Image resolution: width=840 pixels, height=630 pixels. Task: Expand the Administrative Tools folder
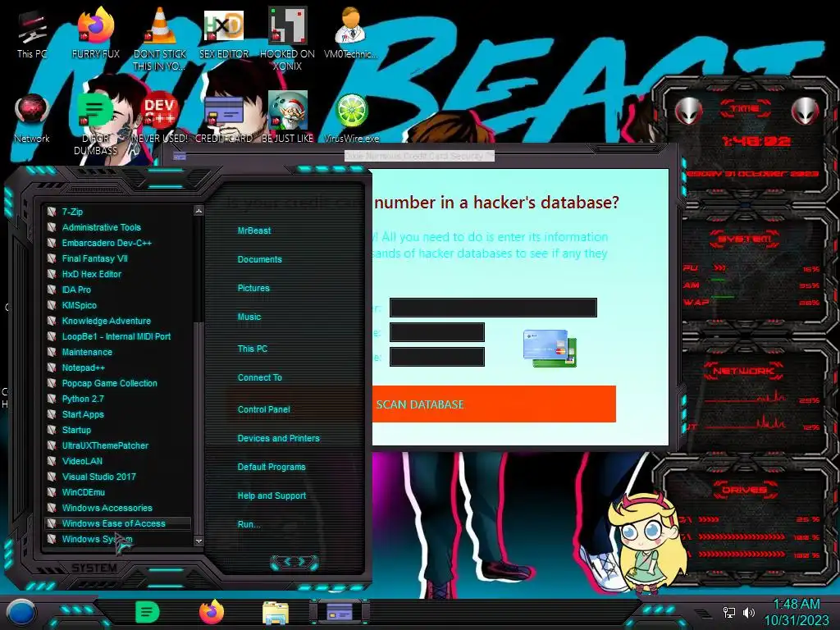tap(101, 227)
